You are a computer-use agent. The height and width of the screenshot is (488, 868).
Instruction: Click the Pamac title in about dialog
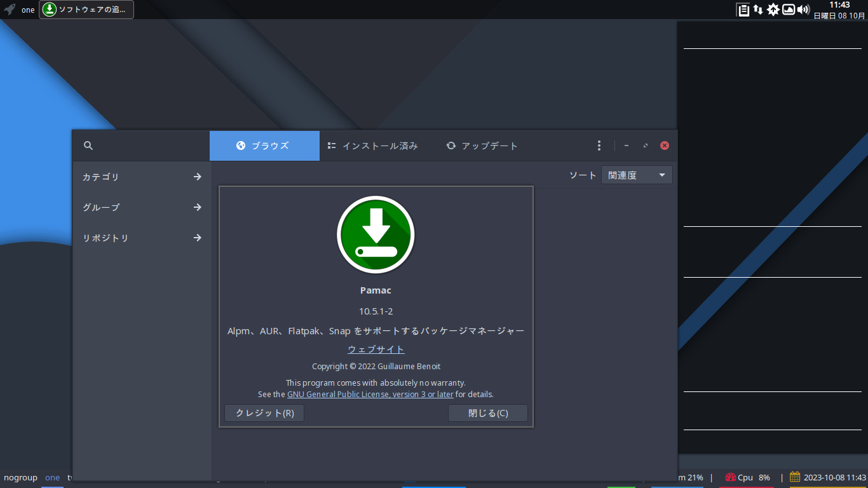pos(376,290)
